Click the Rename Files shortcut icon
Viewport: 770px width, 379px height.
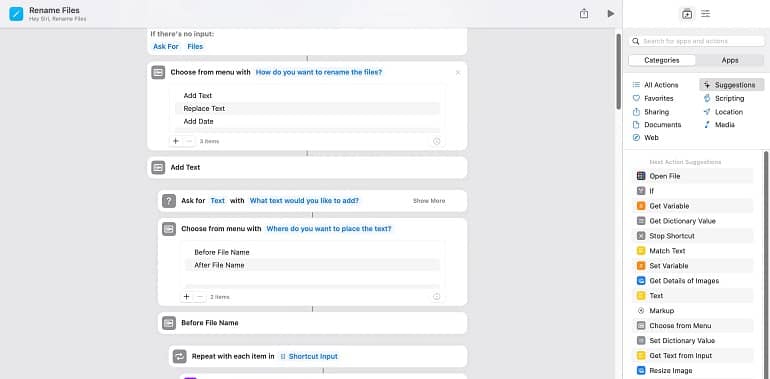coord(16,14)
